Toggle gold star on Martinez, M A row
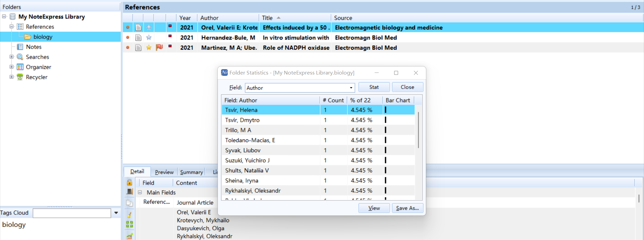The width and height of the screenshot is (644, 240). tap(149, 48)
